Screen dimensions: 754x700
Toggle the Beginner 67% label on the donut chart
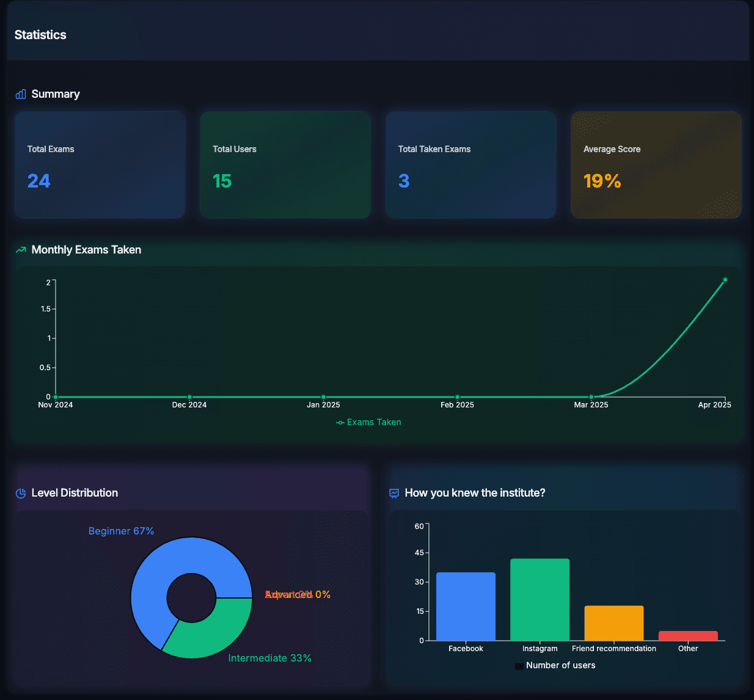(121, 531)
